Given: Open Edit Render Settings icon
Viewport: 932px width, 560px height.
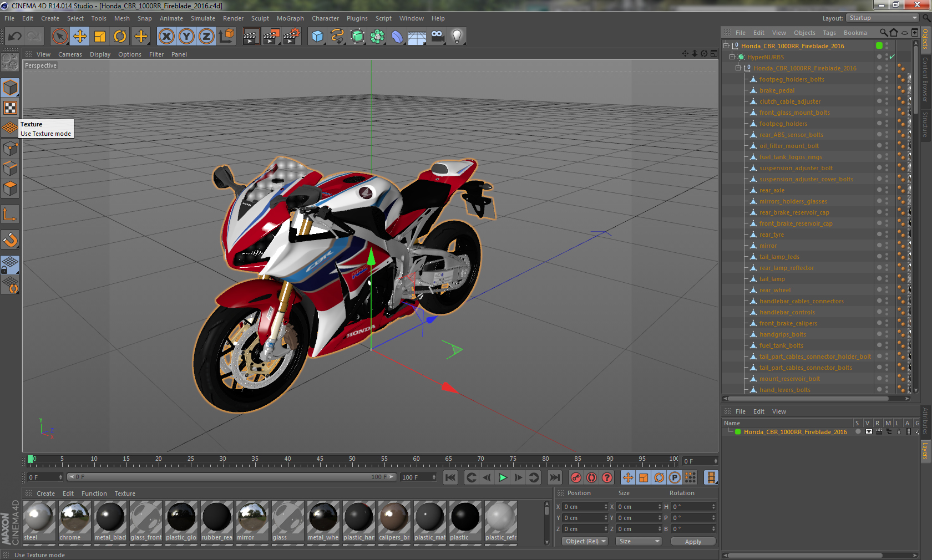Looking at the screenshot, I should (292, 37).
